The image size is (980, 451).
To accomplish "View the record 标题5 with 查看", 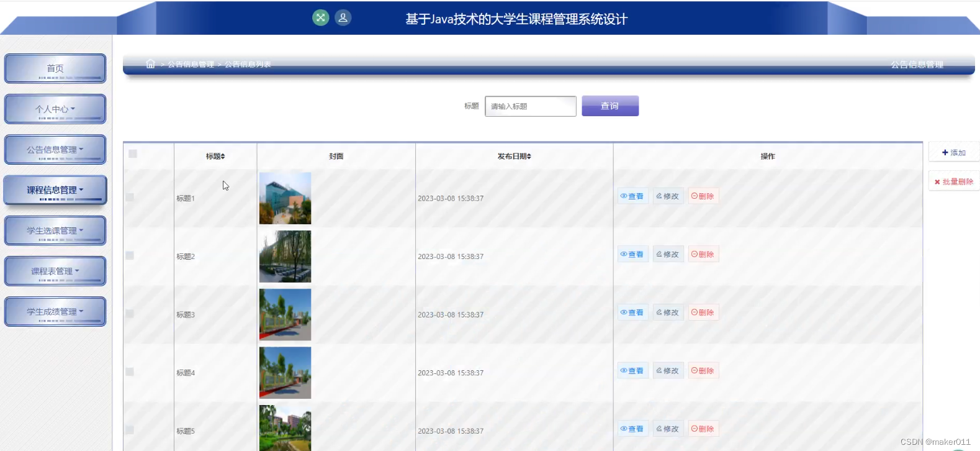I will click(632, 429).
